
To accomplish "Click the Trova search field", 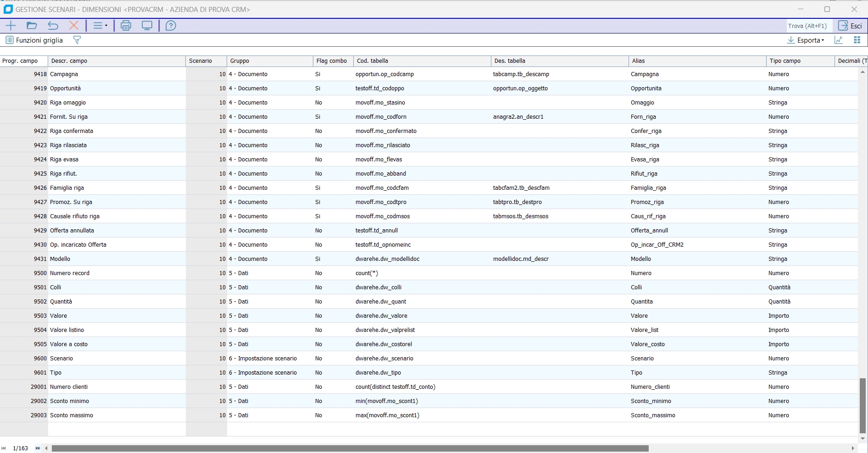I will click(x=807, y=26).
